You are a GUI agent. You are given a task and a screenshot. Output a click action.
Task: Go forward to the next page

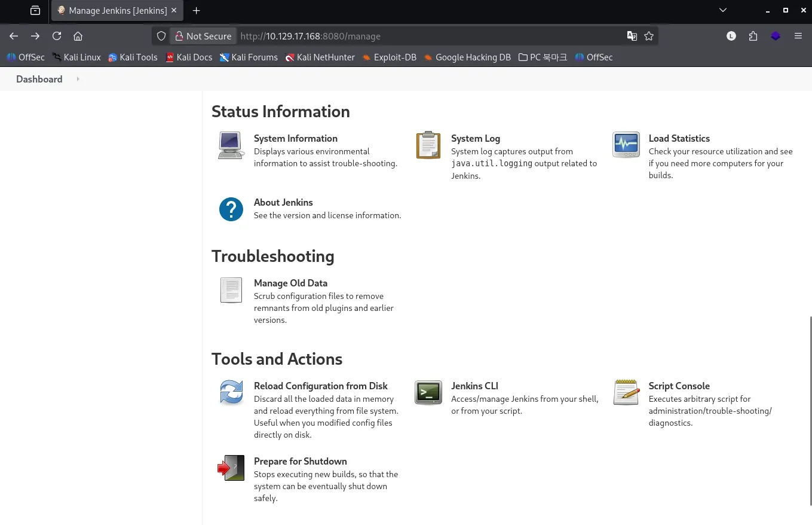tap(35, 36)
